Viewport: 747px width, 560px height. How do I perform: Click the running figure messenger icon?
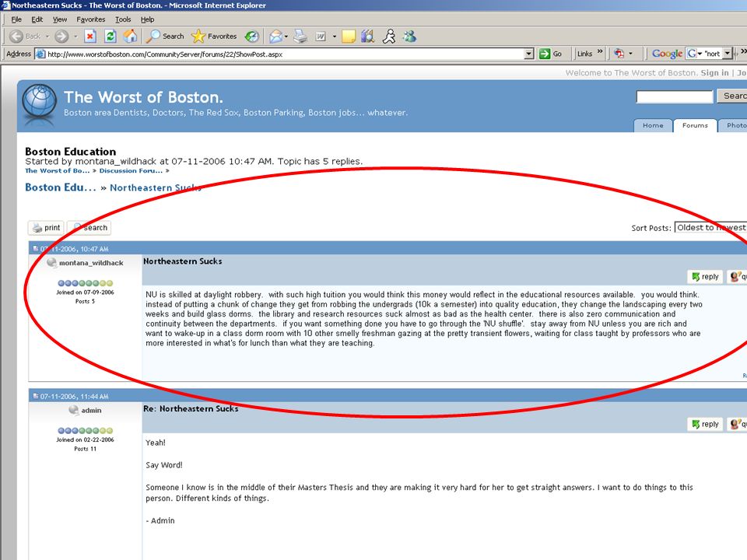tap(389, 37)
